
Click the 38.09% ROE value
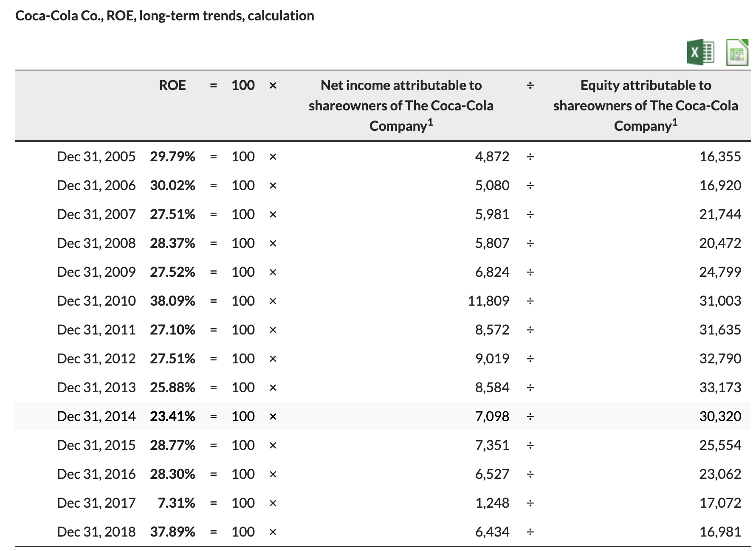click(172, 301)
